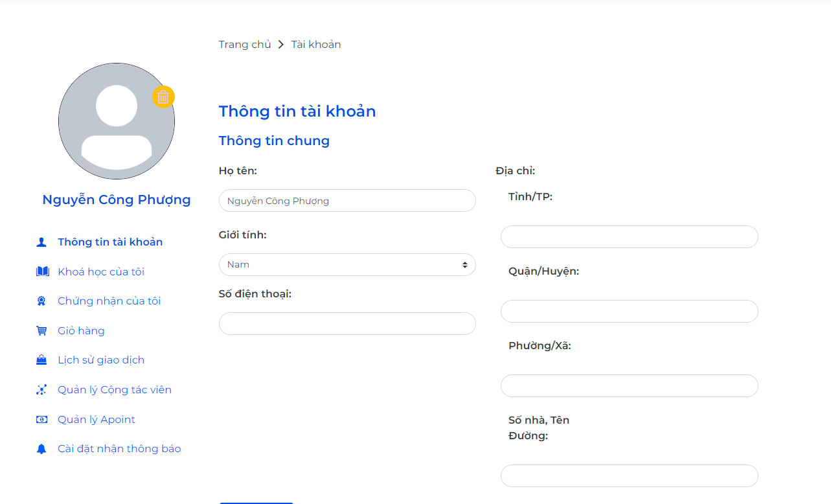Click the network icon beside Quản lý Cộng tác viên

[41, 390]
